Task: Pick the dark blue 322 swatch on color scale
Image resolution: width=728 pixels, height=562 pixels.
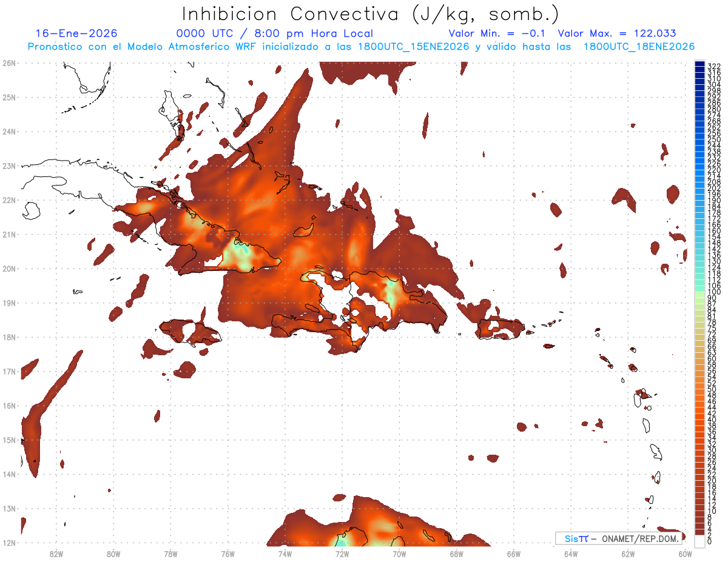Action: tap(699, 65)
